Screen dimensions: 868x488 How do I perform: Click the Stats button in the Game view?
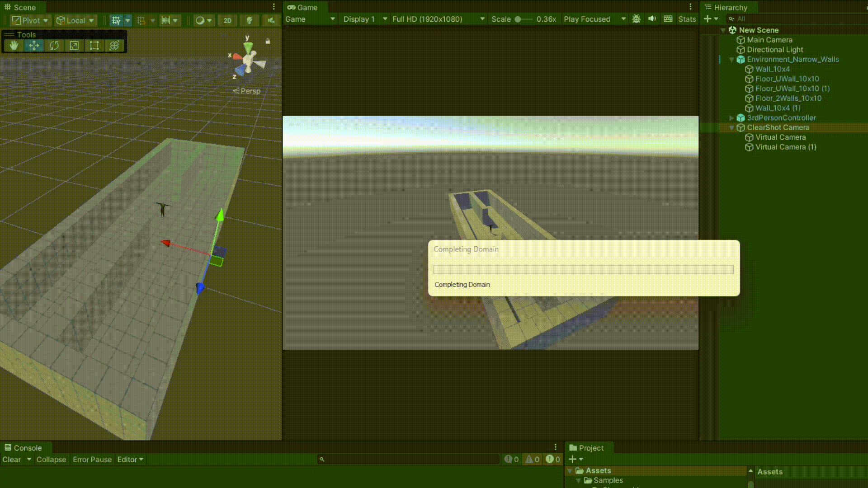click(687, 19)
